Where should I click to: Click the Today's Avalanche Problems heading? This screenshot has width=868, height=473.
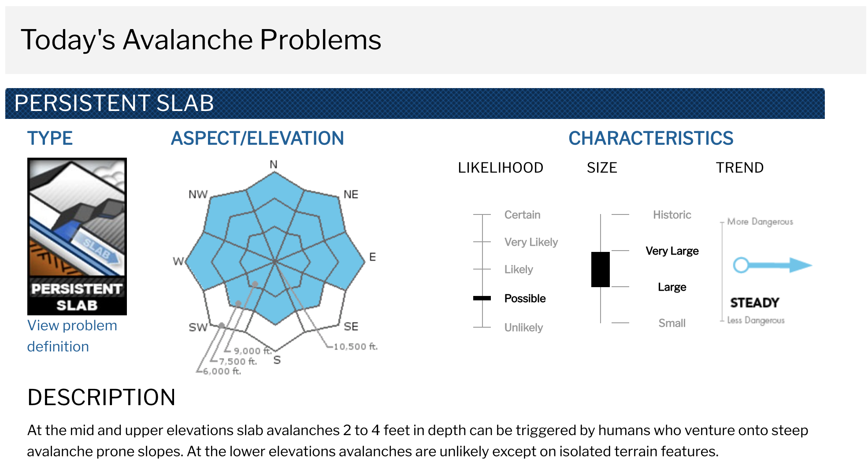[201, 40]
